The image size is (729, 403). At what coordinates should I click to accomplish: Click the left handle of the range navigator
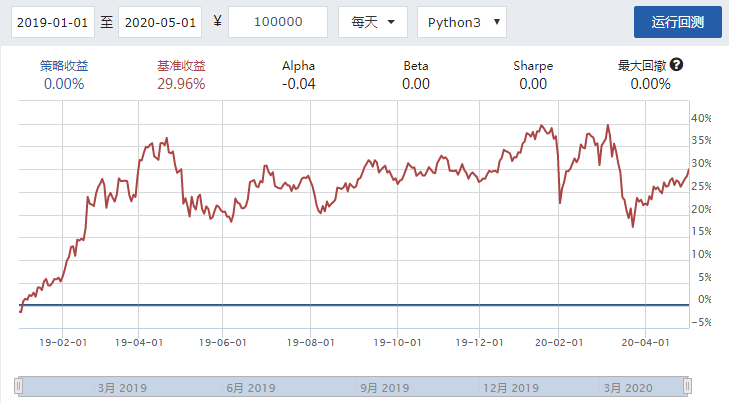pyautogui.click(x=18, y=386)
